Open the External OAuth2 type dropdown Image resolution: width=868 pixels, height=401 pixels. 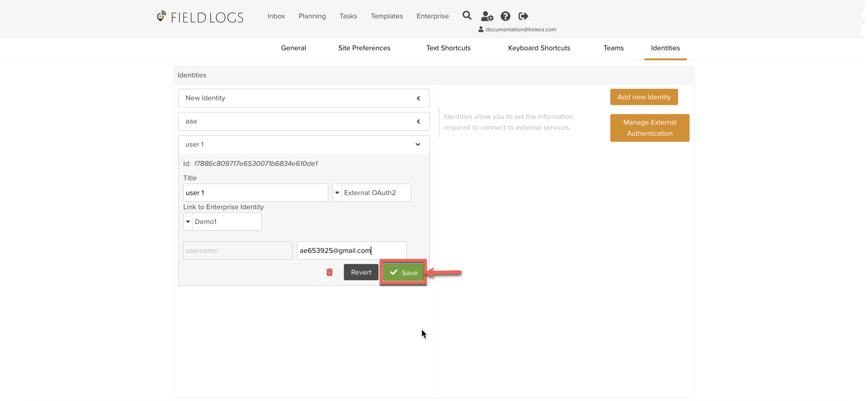(x=337, y=193)
